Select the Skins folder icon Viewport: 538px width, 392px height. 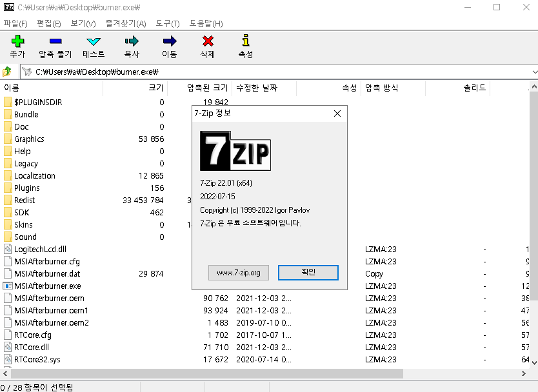click(8, 224)
